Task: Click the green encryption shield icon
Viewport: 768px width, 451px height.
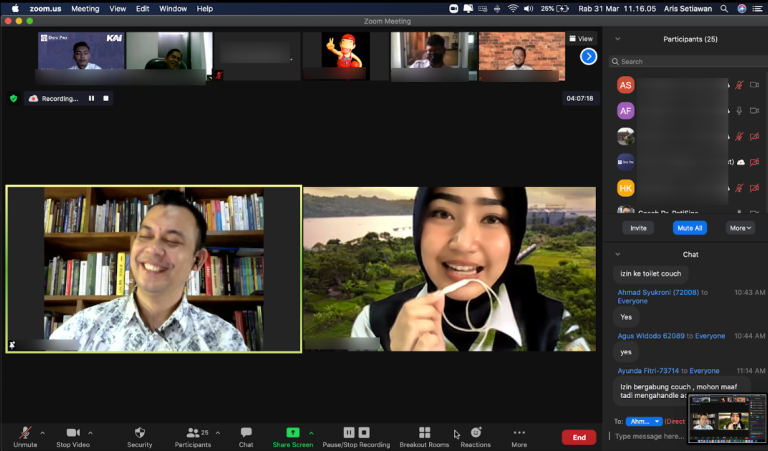Action: click(14, 98)
